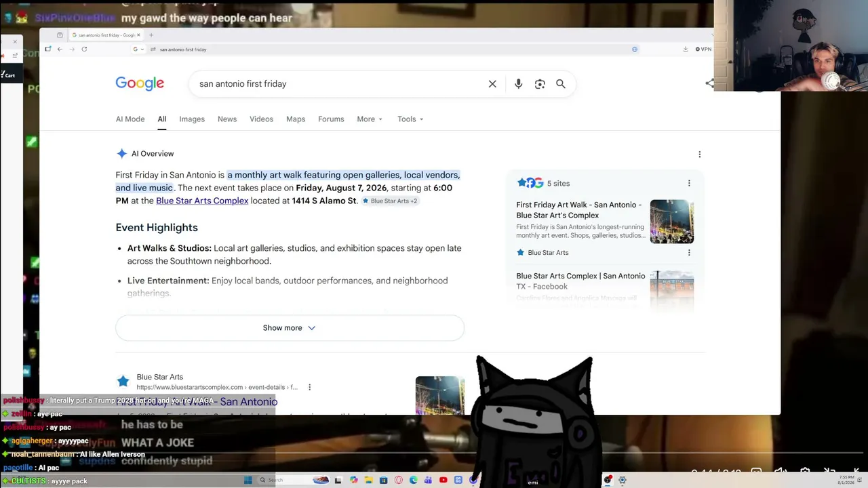This screenshot has width=868, height=488.
Task: Click the AI Overview sparkle icon
Action: tap(121, 154)
